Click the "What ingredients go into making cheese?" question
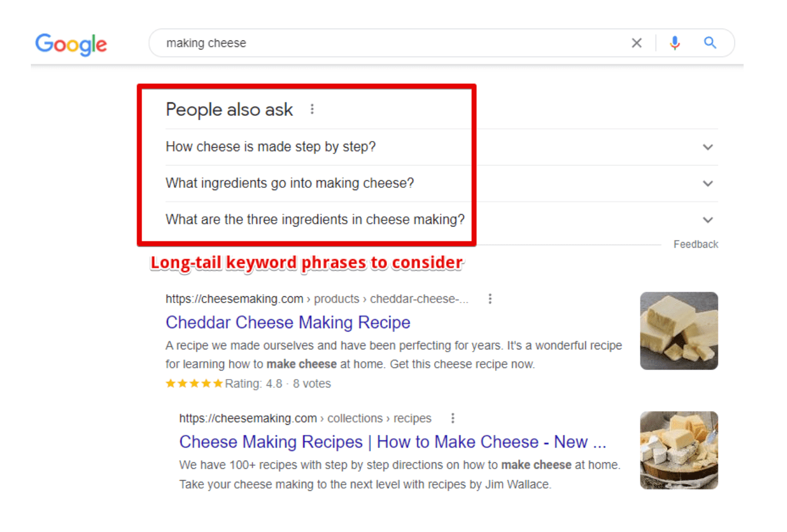 290,183
